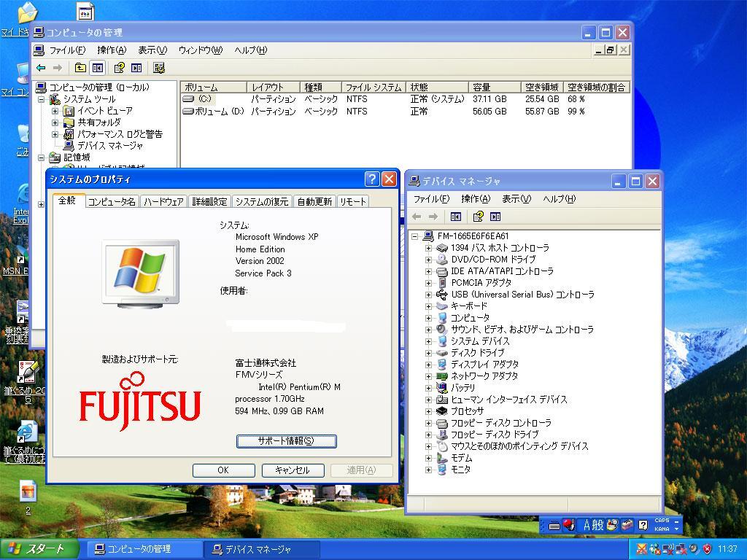Screen dimensions: 747x560
Task: Expand ディスク ドライブ node
Action: pyautogui.click(x=428, y=353)
